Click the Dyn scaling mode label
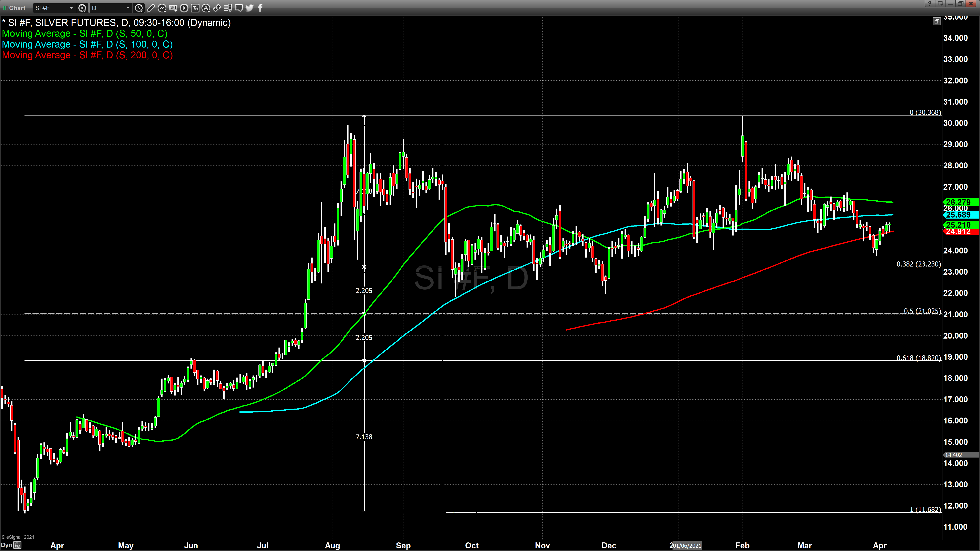The image size is (980, 551). point(7,545)
